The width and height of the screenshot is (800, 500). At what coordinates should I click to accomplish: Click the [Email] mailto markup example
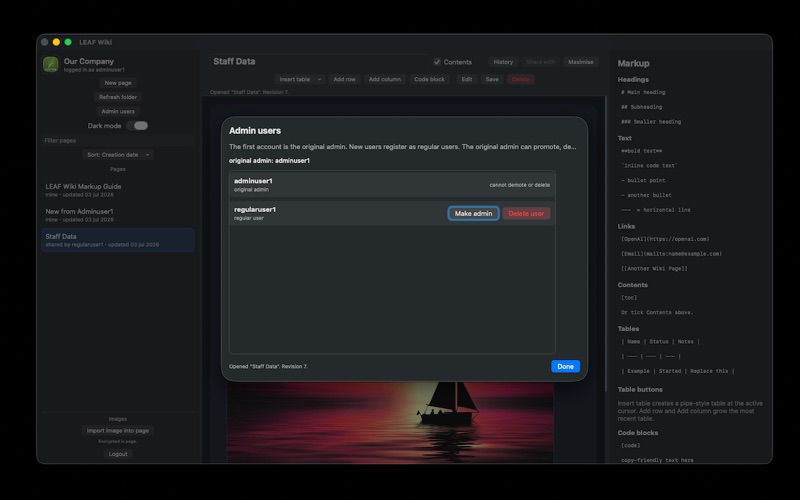click(x=671, y=254)
